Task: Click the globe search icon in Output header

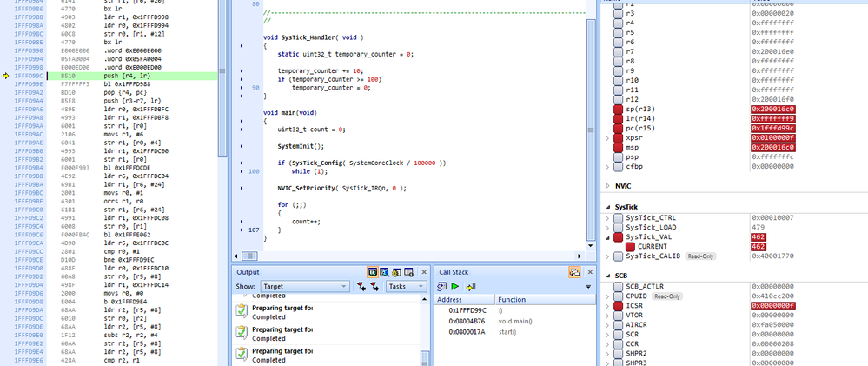Action: pyautogui.click(x=384, y=272)
